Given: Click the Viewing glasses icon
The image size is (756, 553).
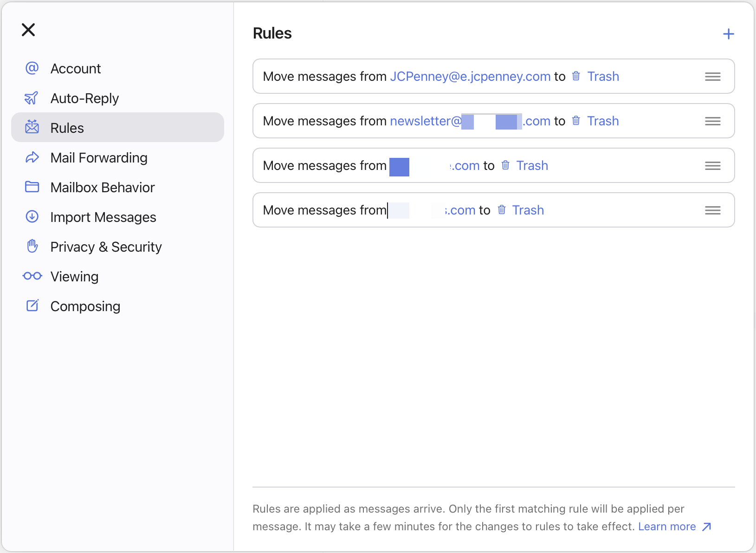Looking at the screenshot, I should point(32,276).
